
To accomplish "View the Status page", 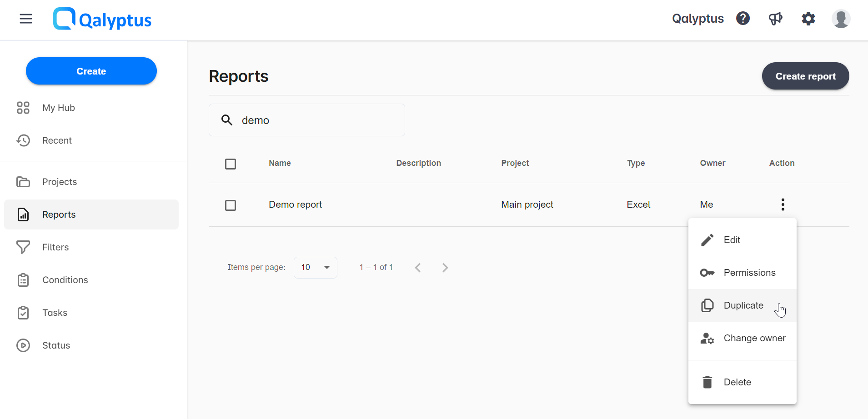I will point(56,345).
